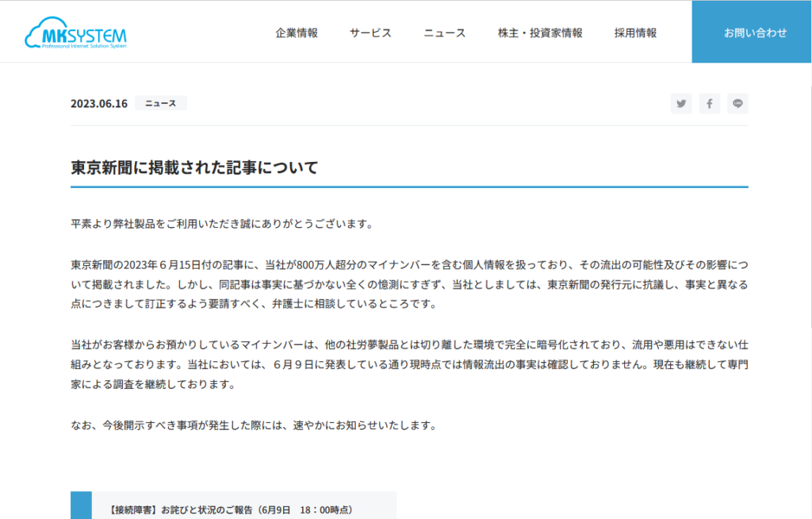
Task: Select ニュース in the top navigation
Action: pos(444,33)
